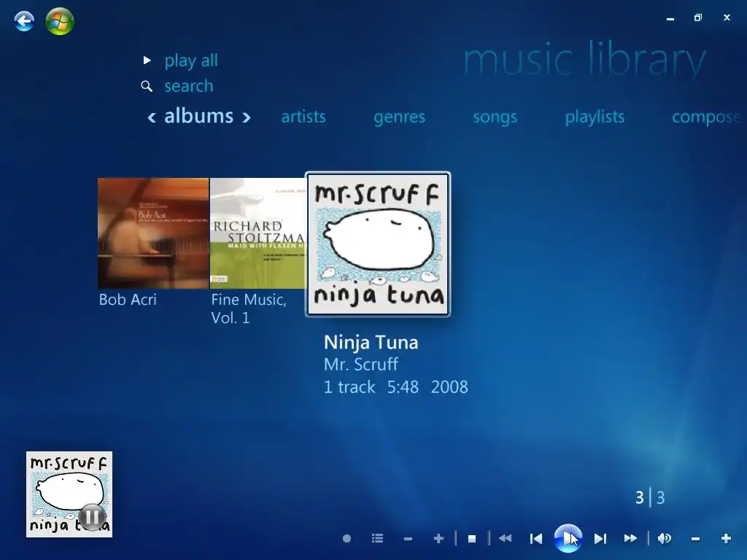Close the Media Center window
The height and width of the screenshot is (560, 747).
(x=727, y=17)
